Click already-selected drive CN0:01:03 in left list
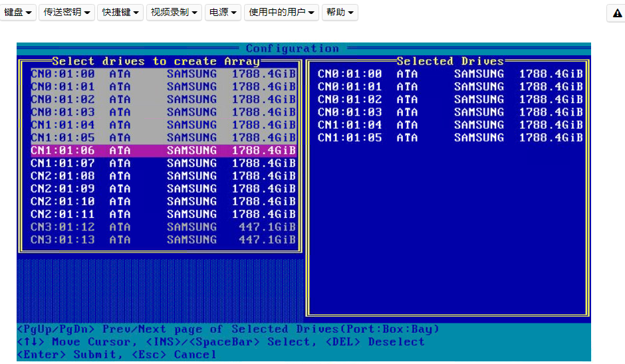This screenshot has width=625, height=364. 163,112
